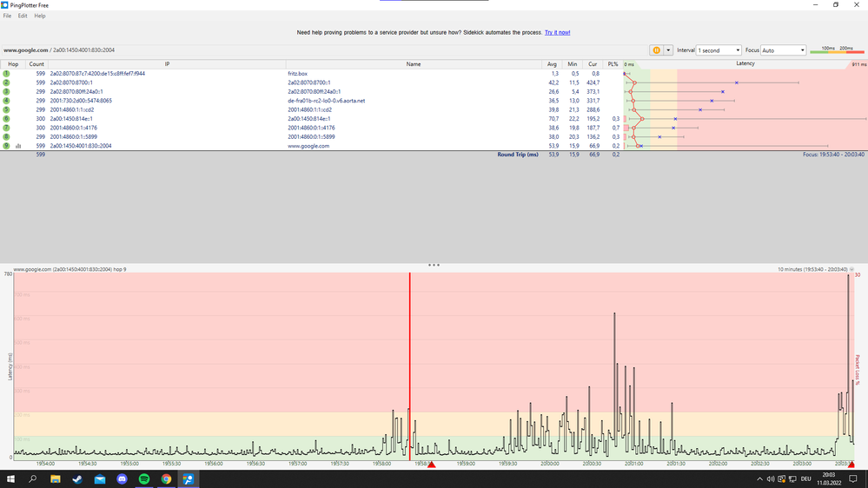Image resolution: width=868 pixels, height=488 pixels.
Task: Open Steam from the taskbar
Action: click(x=77, y=479)
